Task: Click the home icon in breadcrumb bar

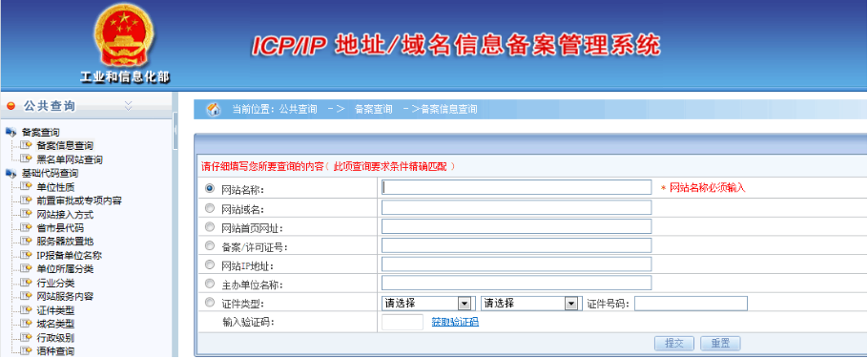Action: (x=213, y=109)
